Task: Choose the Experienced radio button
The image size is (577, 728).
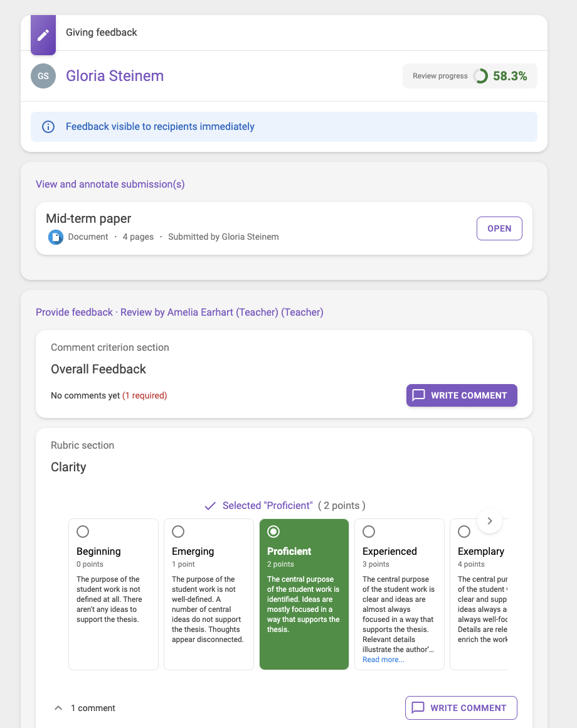Action: click(369, 532)
